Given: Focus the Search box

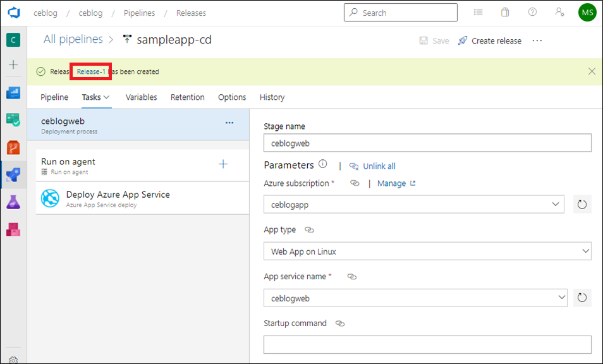Looking at the screenshot, I should [400, 12].
